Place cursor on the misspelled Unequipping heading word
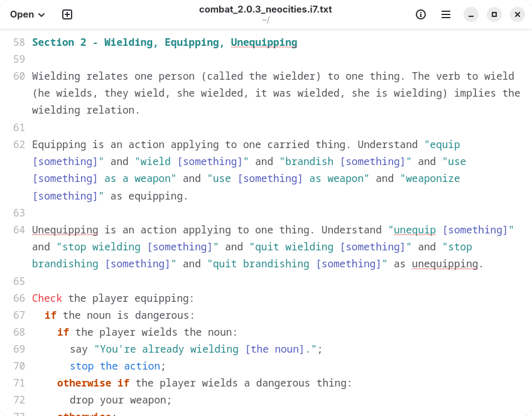This screenshot has width=532, height=416. (x=264, y=43)
